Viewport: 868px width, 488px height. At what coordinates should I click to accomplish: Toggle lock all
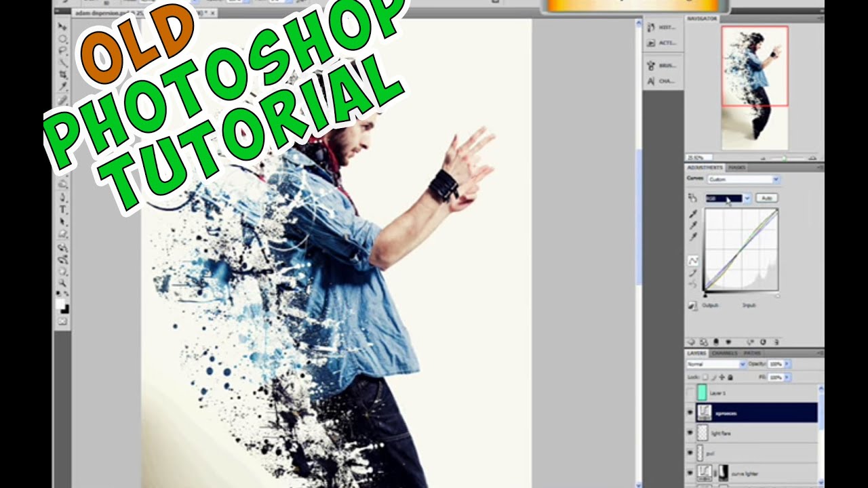pos(730,377)
